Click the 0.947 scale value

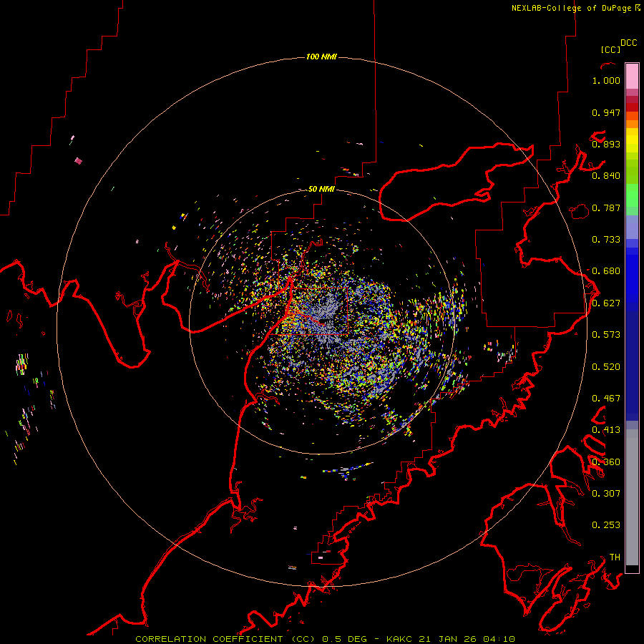(606, 112)
